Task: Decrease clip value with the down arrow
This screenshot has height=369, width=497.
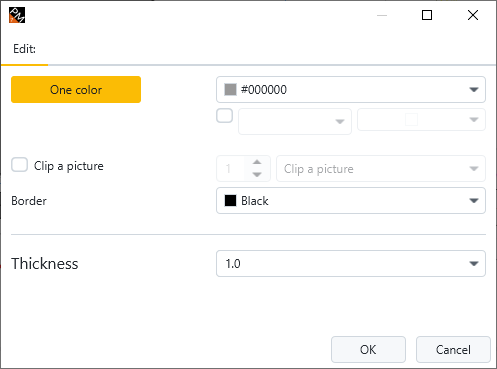Action: click(257, 174)
